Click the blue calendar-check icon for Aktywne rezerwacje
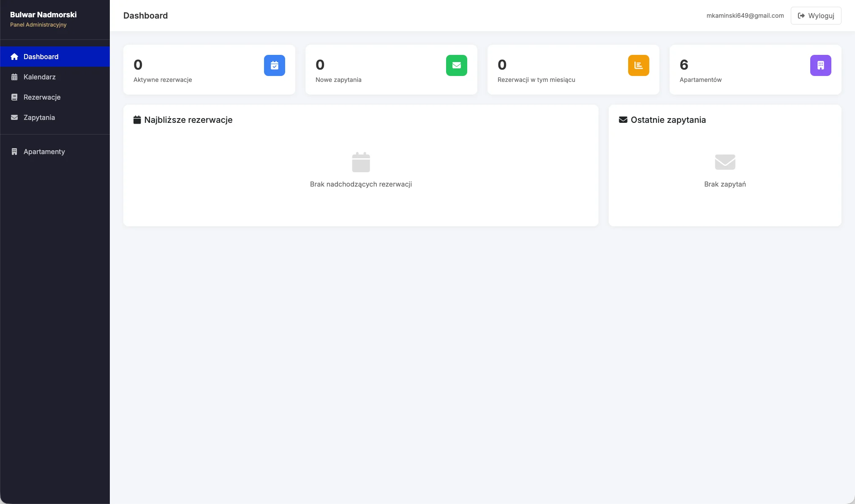Screen dimensions: 855x504 [x=274, y=65]
